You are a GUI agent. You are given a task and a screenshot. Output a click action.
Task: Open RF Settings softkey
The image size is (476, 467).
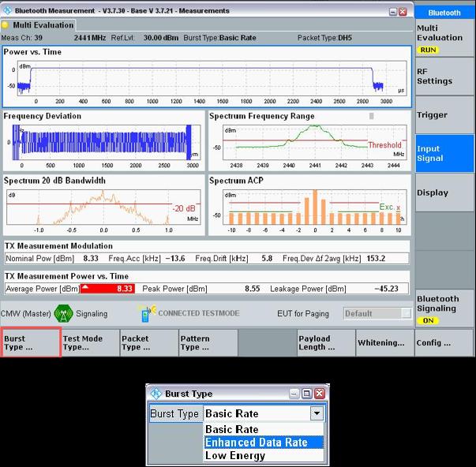point(444,77)
